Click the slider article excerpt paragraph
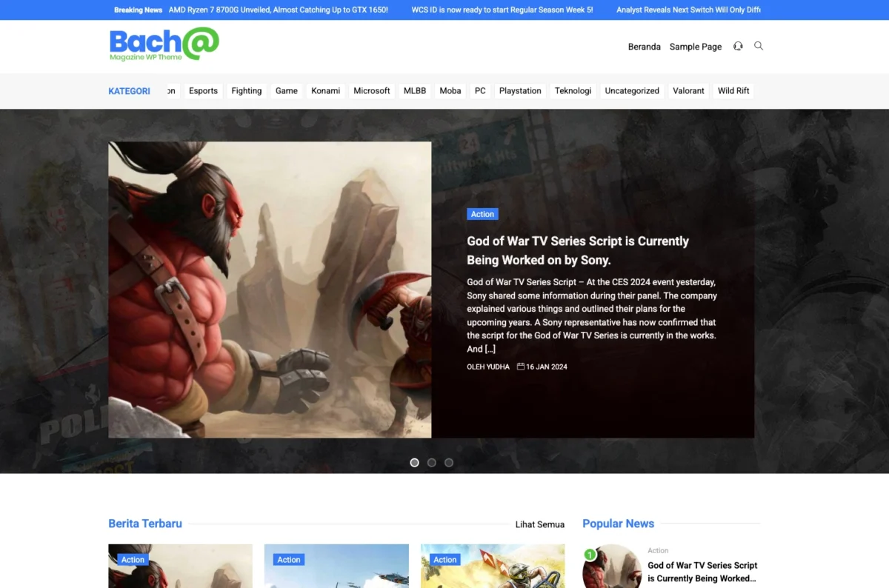The height and width of the screenshot is (588, 889). pyautogui.click(x=592, y=315)
